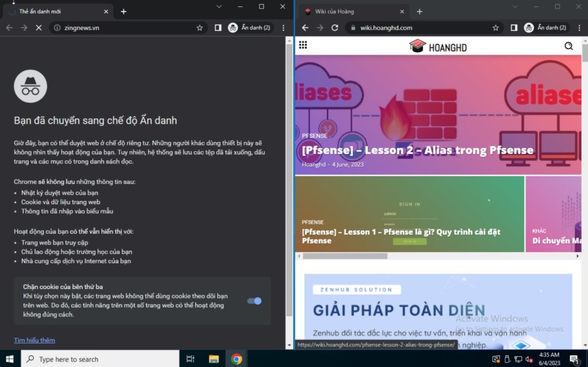Screen dimensions: 588x367
Task: Open new tab in right Chrome window
Action: 420,11
